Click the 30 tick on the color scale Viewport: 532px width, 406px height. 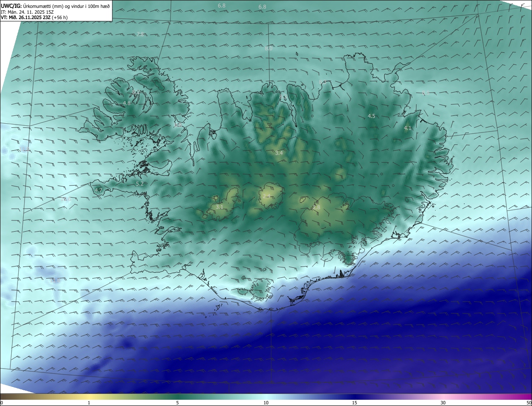pos(443,403)
